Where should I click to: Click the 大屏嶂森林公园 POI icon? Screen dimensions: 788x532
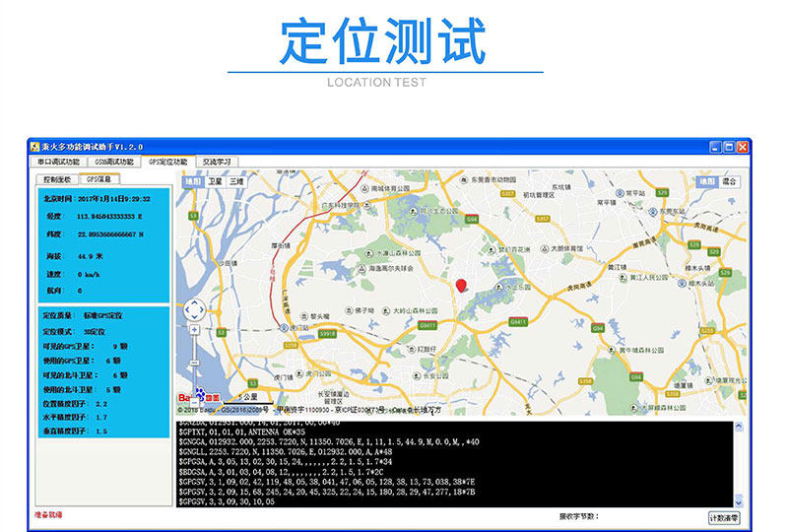point(634,407)
